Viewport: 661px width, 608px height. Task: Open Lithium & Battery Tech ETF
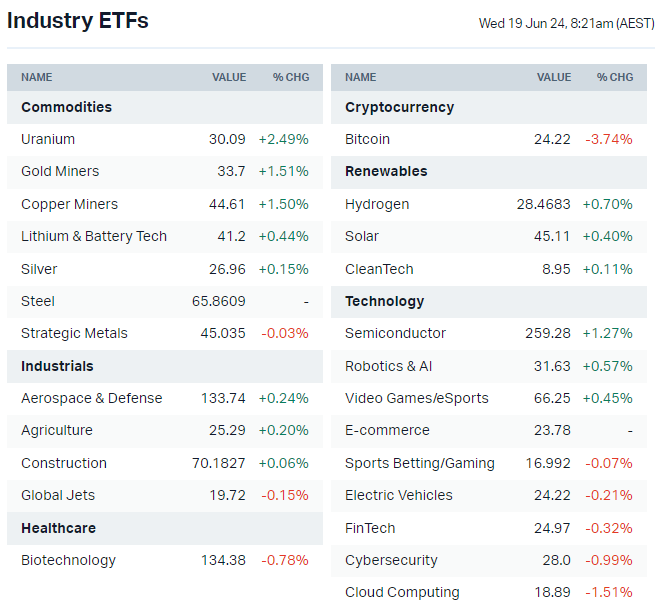94,236
